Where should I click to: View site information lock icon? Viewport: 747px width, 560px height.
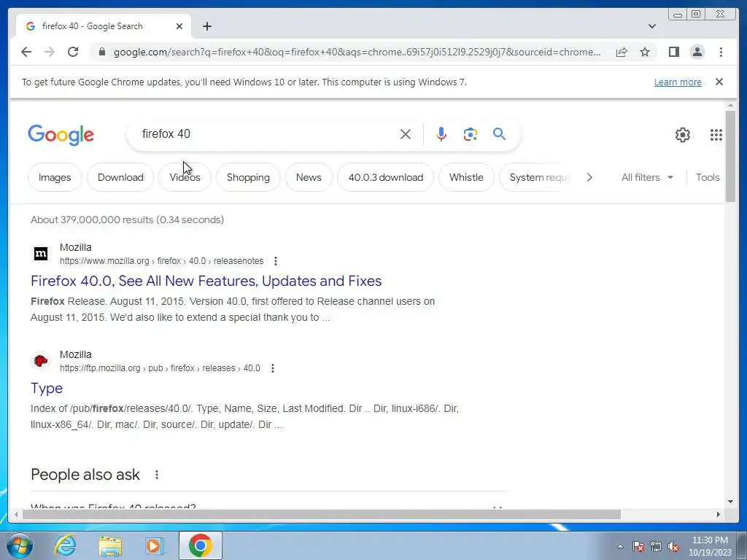tap(101, 52)
